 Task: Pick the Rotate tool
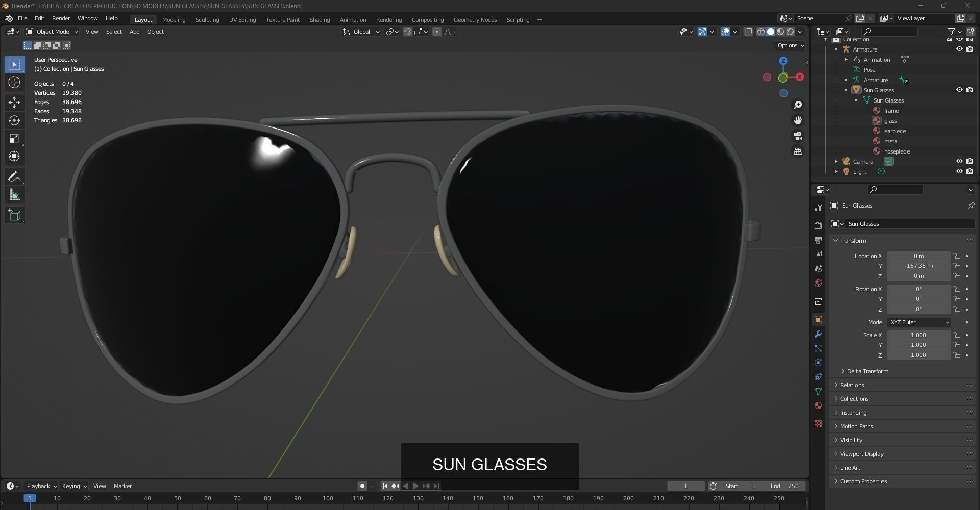[x=14, y=120]
